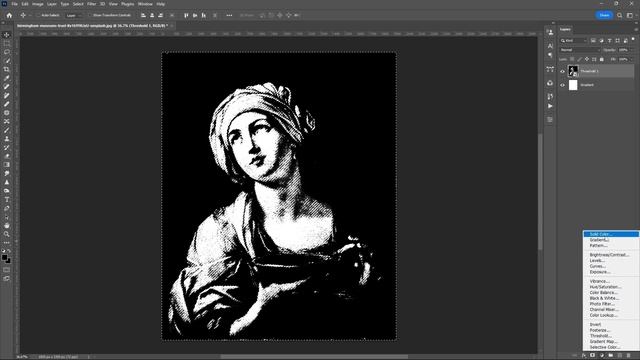This screenshot has width=640, height=360.
Task: Delete layer with trash icon
Action: (629, 356)
